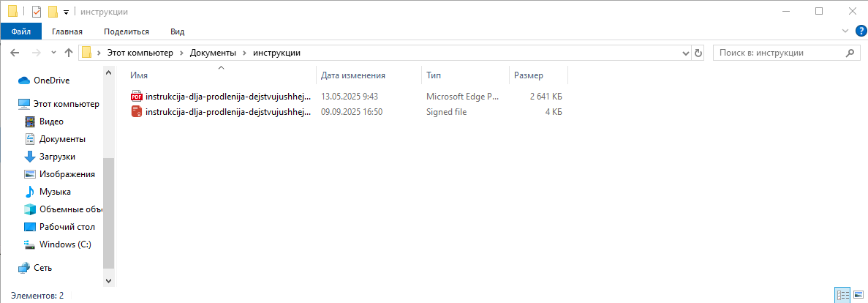Image resolution: width=868 pixels, height=303 pixels.
Task: Refresh the current folder view
Action: tap(698, 53)
